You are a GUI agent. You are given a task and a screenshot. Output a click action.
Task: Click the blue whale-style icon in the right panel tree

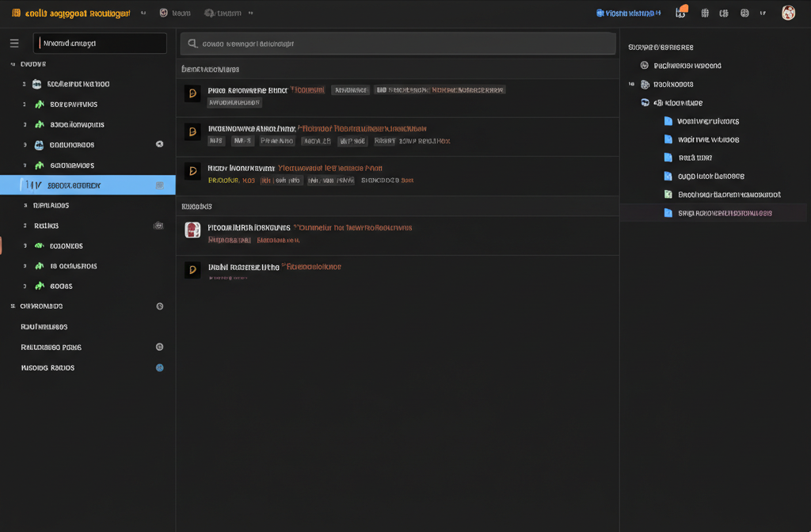645,102
